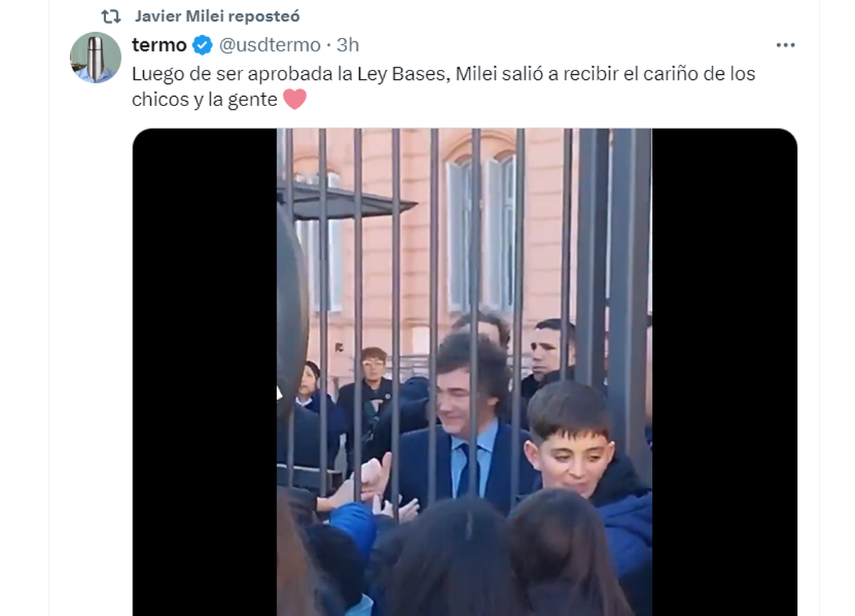Viewport: 855px width, 616px height.
Task: Open the @usdtermo handle
Action: click(269, 45)
